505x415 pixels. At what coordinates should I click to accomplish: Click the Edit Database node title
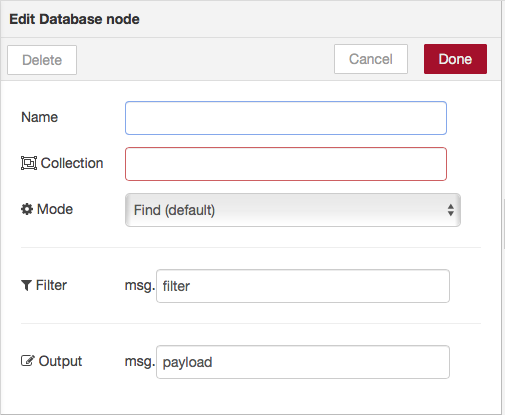click(74, 19)
